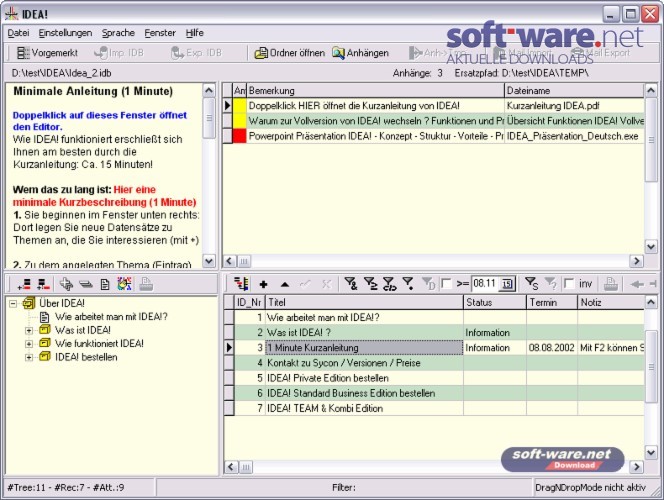
Task: Collapse the Über IDEA! tree node
Action: pos(13,303)
